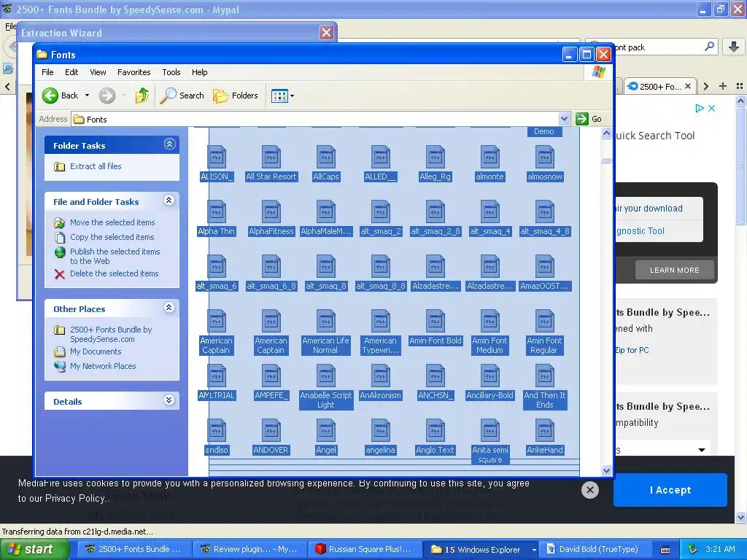Open the View menu in Fonts window
747x560 pixels.
pyautogui.click(x=98, y=72)
